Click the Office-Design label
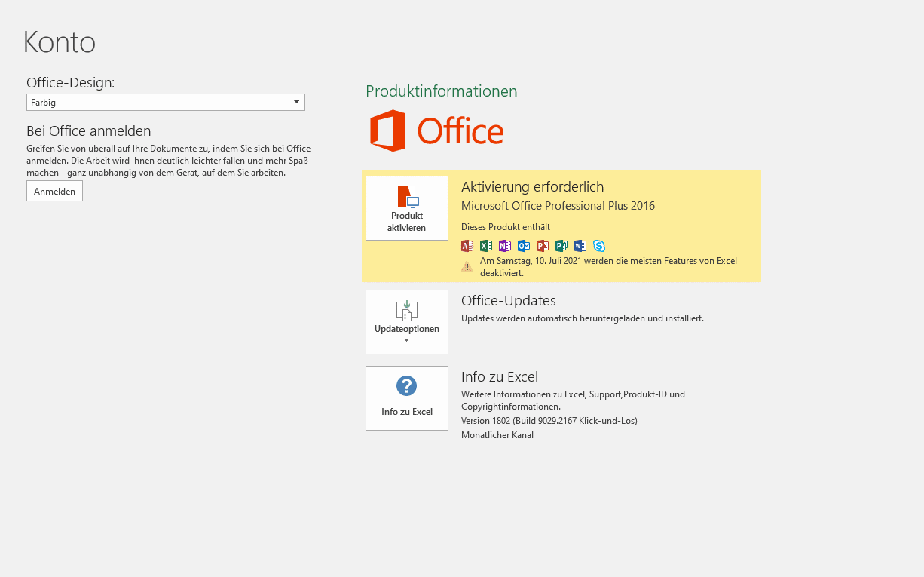The width and height of the screenshot is (924, 577). tap(70, 83)
